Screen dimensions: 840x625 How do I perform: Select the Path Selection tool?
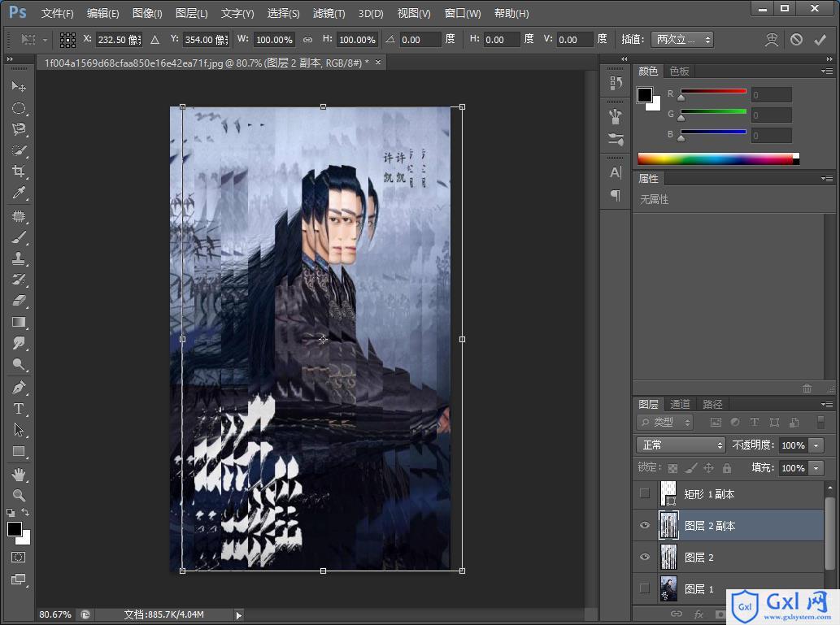pos(18,430)
